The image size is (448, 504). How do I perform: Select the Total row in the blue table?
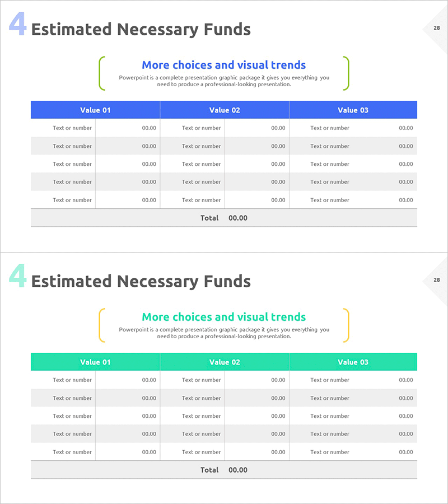click(224, 218)
